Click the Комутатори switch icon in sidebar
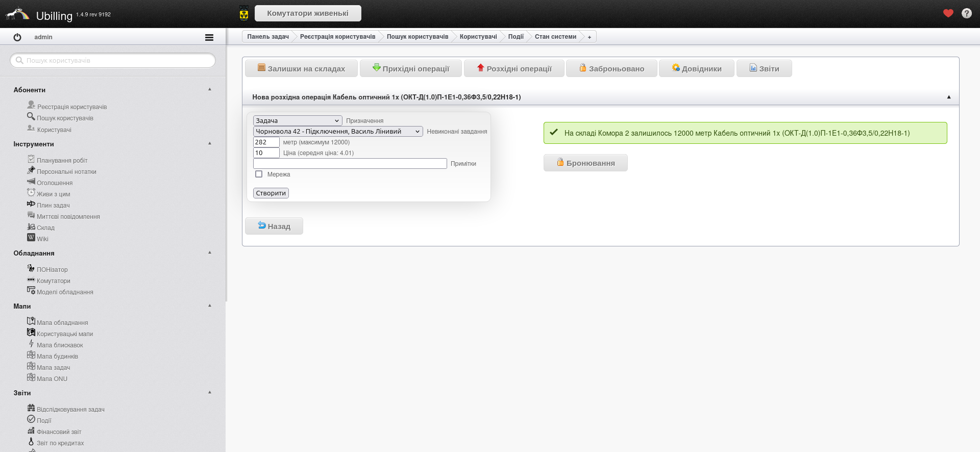 pyautogui.click(x=31, y=280)
